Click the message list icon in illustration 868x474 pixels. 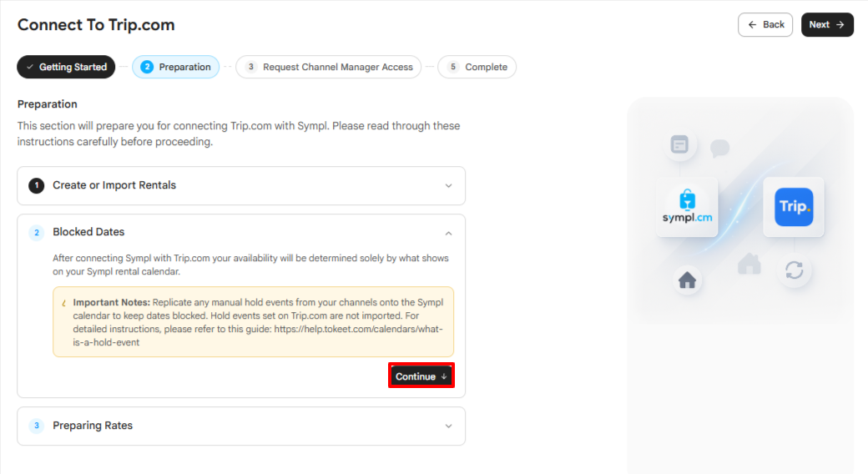point(679,144)
